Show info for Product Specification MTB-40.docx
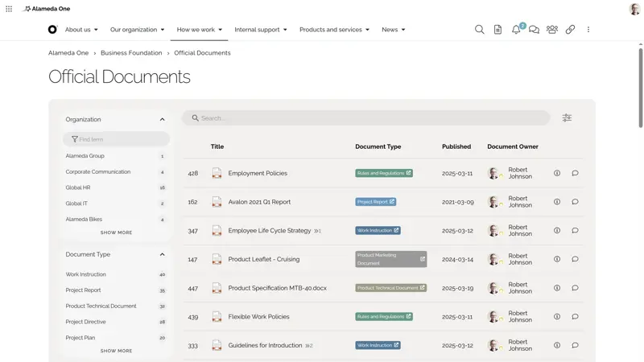The image size is (644, 362). (557, 288)
